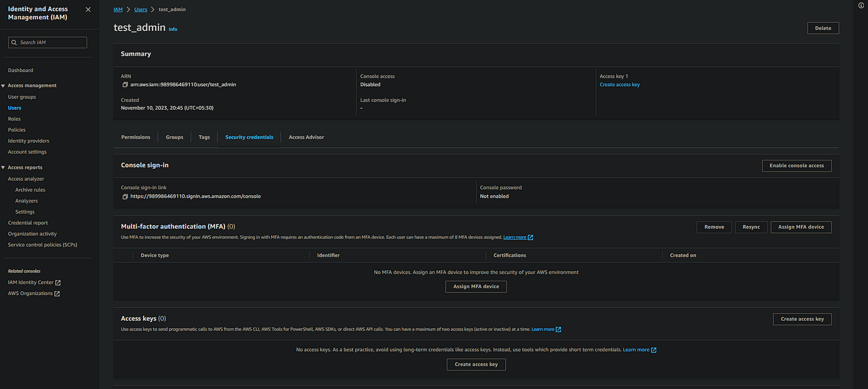
Task: Switch to the Tags tab
Action: click(205, 137)
